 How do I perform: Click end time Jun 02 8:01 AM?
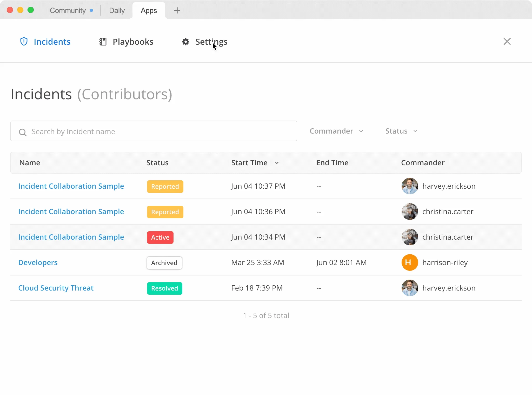[x=341, y=262]
